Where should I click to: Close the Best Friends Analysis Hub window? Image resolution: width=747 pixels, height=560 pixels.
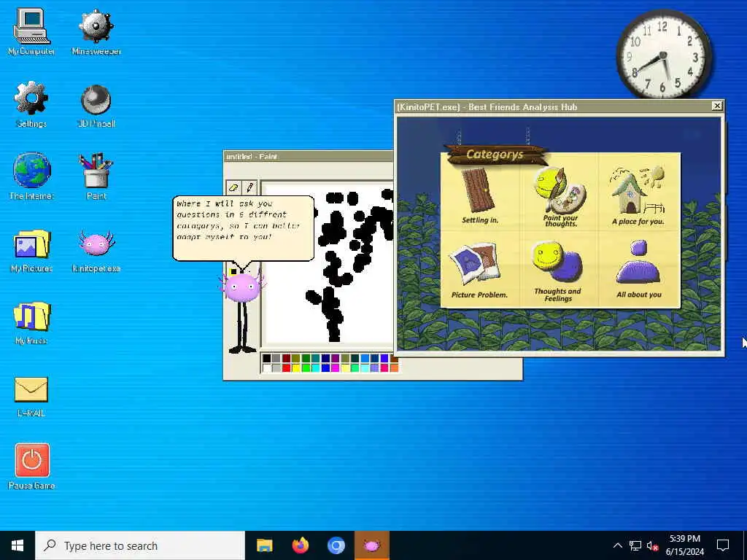click(716, 106)
